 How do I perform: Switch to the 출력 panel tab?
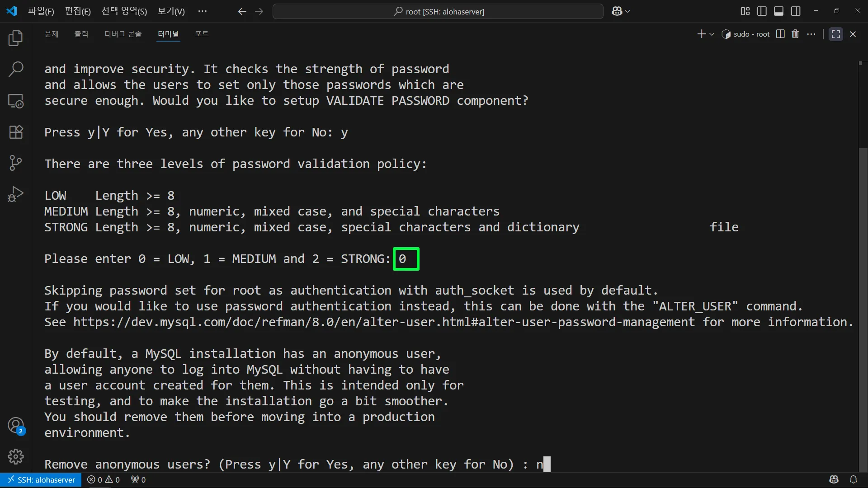pos(81,34)
